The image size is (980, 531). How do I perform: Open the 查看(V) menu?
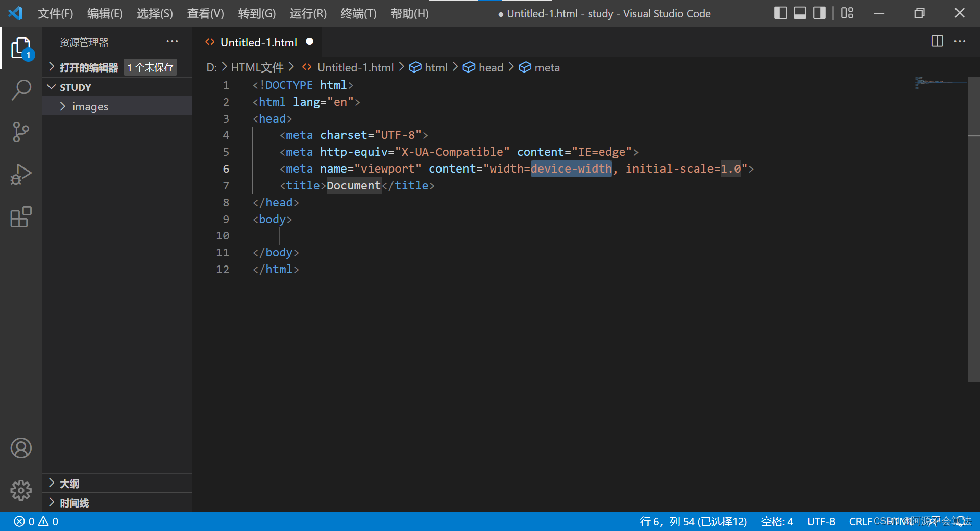pos(205,13)
